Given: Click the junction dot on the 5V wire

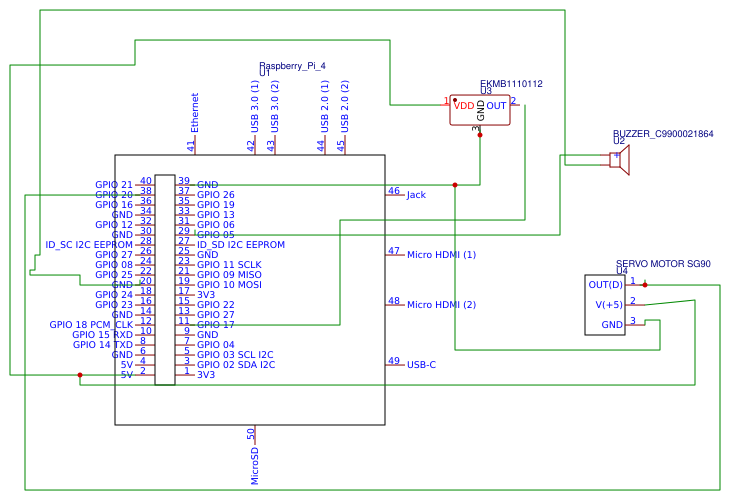Looking at the screenshot, I should (80, 375).
